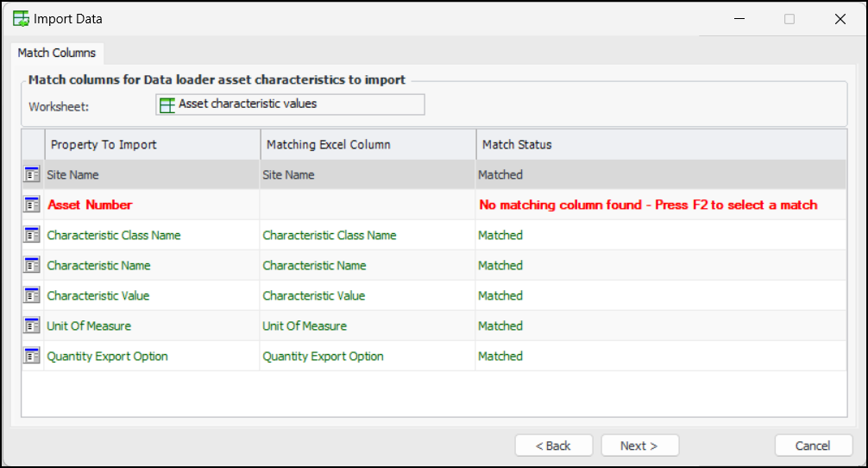Click the Site Name row icon
Image resolution: width=868 pixels, height=468 pixels.
(32, 174)
